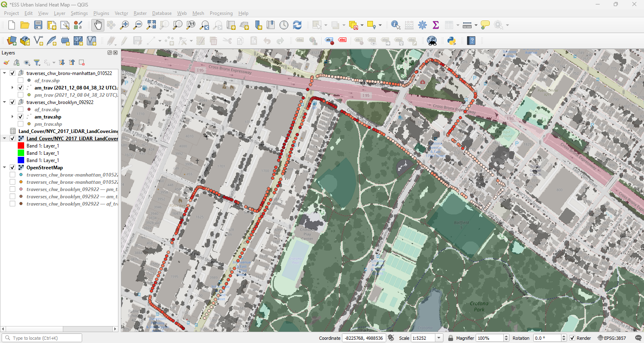
Task: Hide the brooklyn am_trav.shp layer
Action: point(21,117)
